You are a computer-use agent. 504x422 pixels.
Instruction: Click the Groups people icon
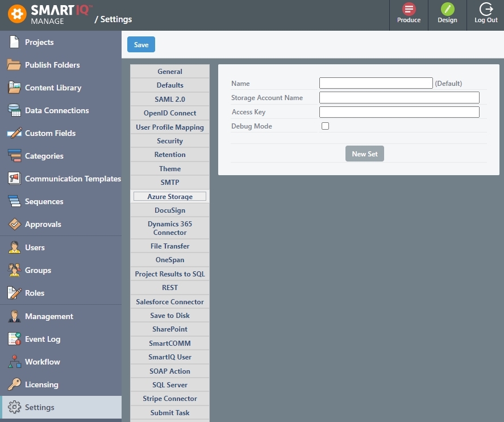[14, 270]
